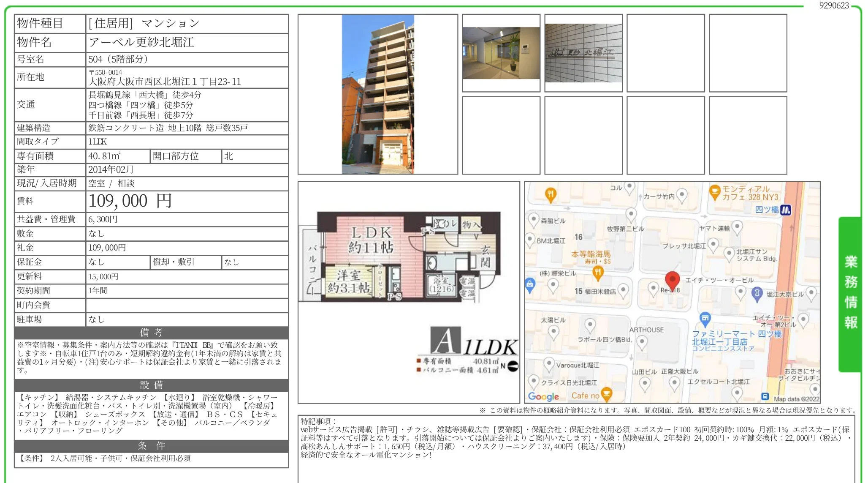868x483 pixels.
Task: Click the blue bus stop icon
Action: 765,396
